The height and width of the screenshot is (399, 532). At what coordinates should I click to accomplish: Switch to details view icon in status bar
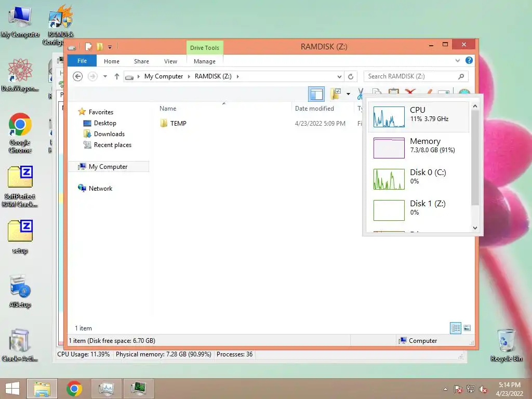(x=456, y=328)
